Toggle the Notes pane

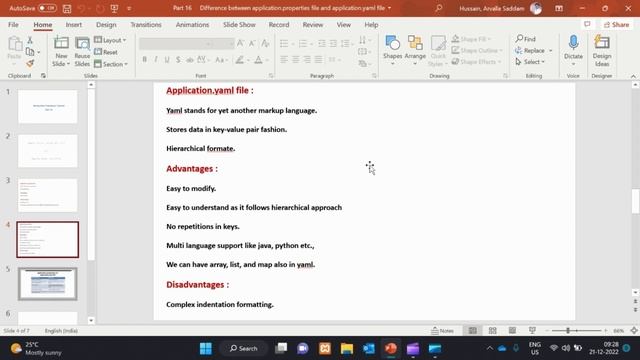coord(443,331)
